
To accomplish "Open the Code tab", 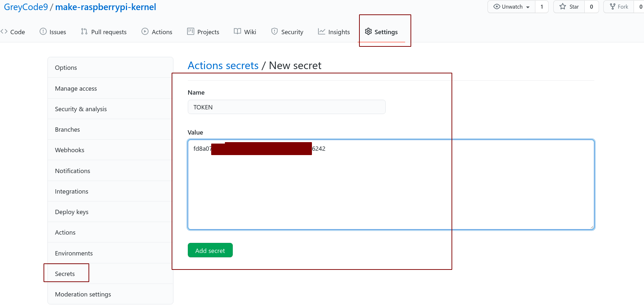I will (x=13, y=32).
